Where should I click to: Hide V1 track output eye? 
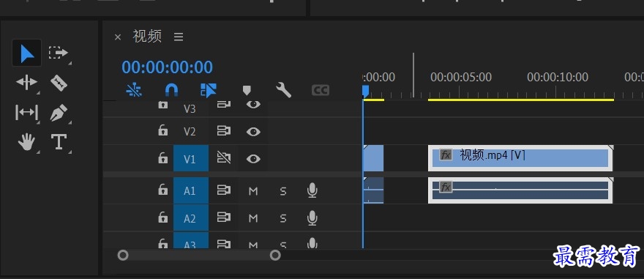253,159
